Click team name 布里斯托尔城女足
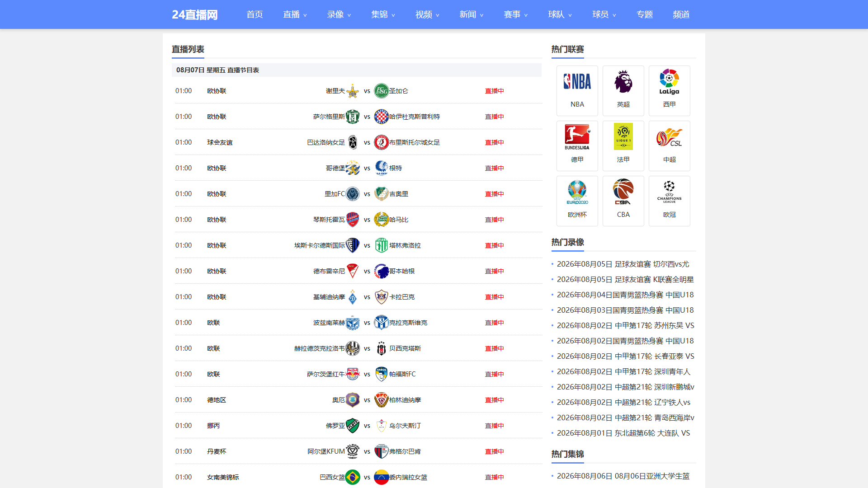 pyautogui.click(x=415, y=142)
